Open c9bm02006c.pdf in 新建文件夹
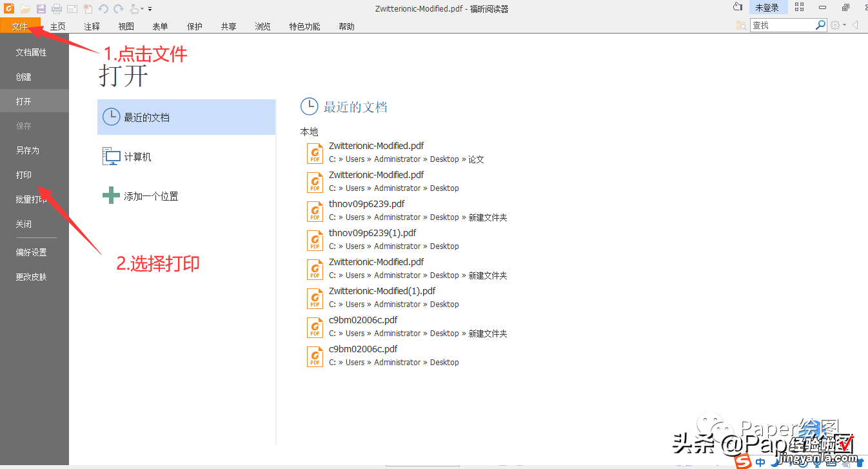 point(407,327)
